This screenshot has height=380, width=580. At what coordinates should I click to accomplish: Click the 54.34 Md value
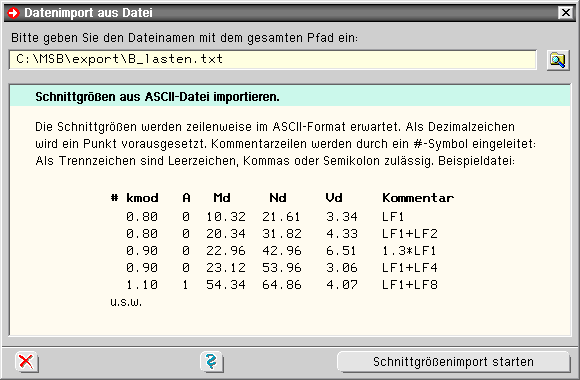tap(226, 285)
